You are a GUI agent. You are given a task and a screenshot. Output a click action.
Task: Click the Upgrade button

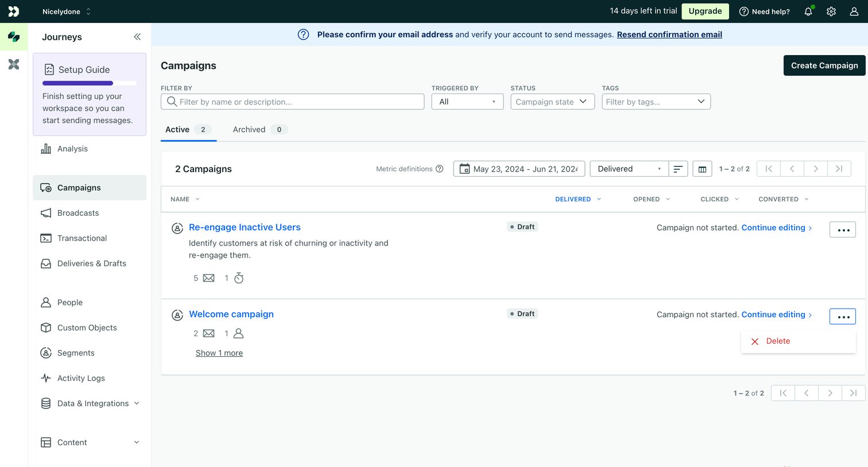[705, 11]
